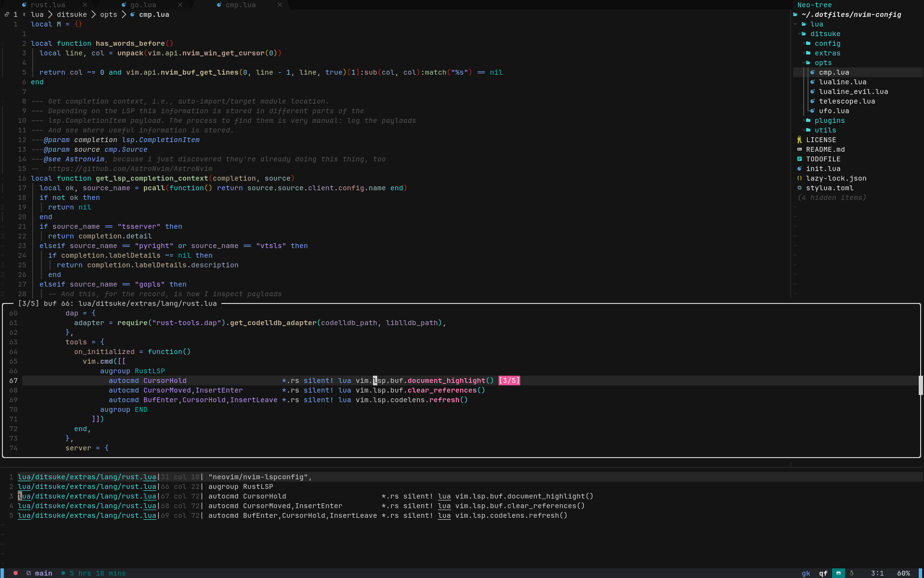Click the ~/.dotfiles/nvim-config root path
Viewport: 924px width, 578px height.
[851, 14]
